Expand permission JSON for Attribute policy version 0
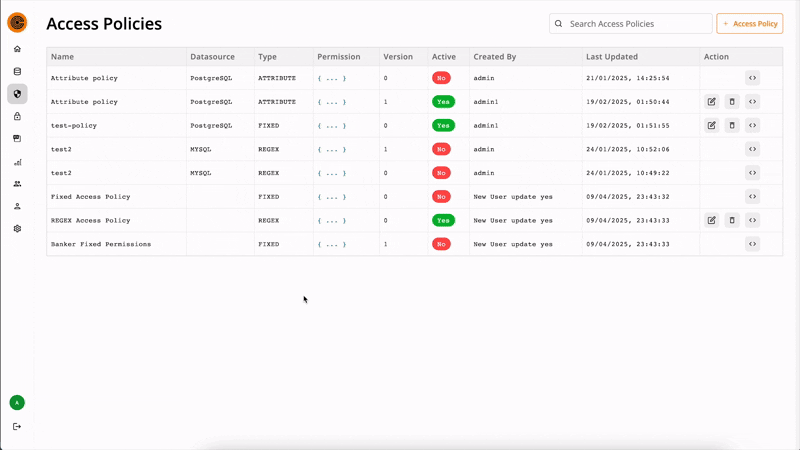Screen dimensions: 800x450 tap(332, 78)
